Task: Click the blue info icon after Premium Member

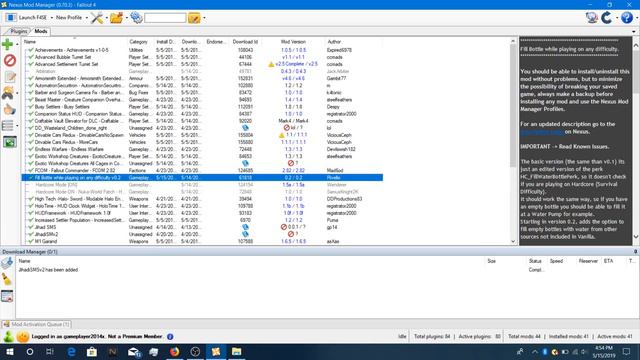Action: pyautogui.click(x=170, y=336)
